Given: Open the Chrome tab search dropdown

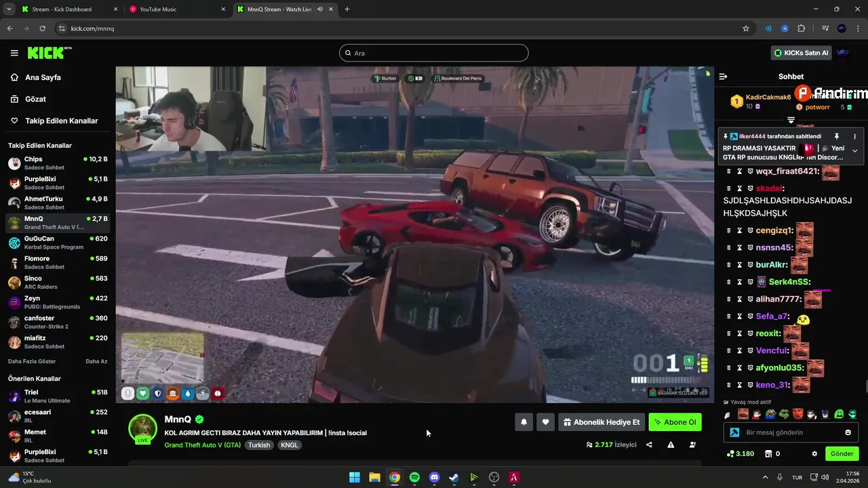Looking at the screenshot, I should (9, 9).
